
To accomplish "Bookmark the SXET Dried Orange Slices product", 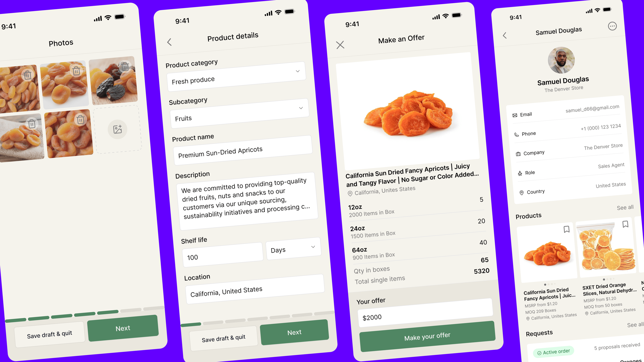I will coord(625,224).
